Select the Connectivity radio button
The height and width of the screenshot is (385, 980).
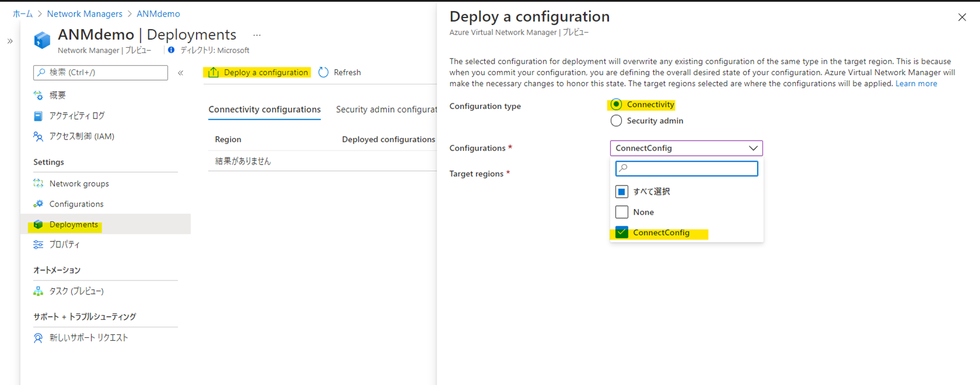coord(616,105)
